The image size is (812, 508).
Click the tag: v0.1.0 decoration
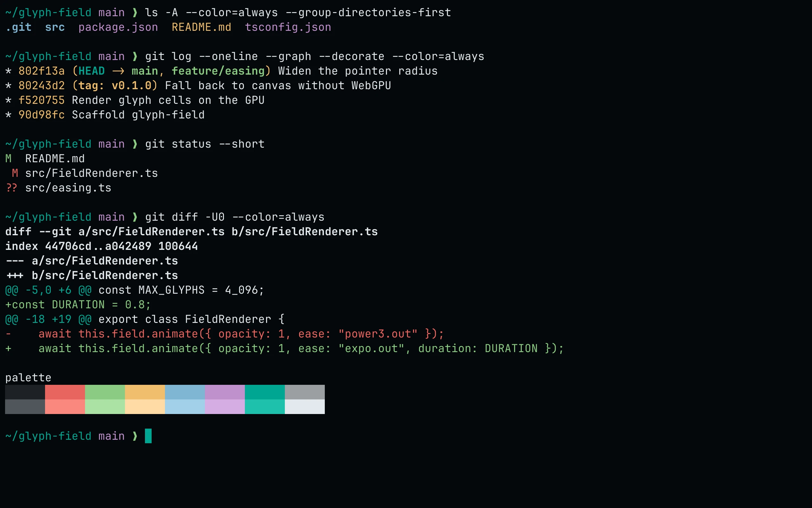tap(115, 86)
